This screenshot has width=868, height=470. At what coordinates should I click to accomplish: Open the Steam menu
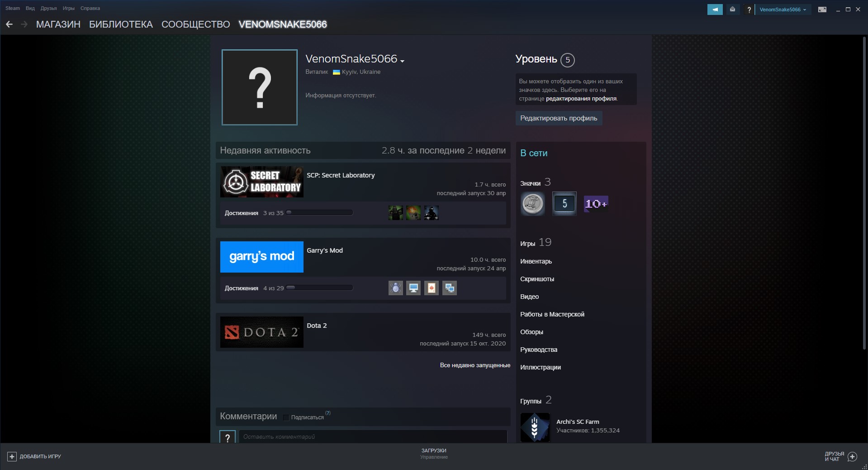[x=13, y=8]
